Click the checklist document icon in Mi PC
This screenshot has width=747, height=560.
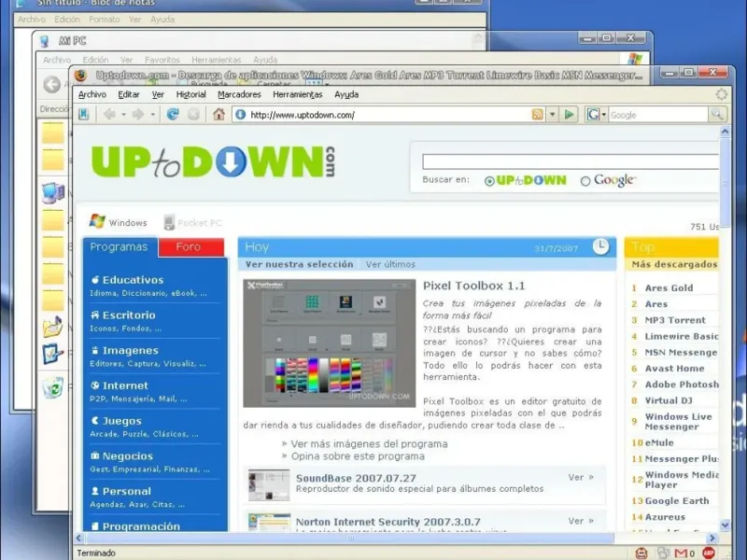point(52,354)
